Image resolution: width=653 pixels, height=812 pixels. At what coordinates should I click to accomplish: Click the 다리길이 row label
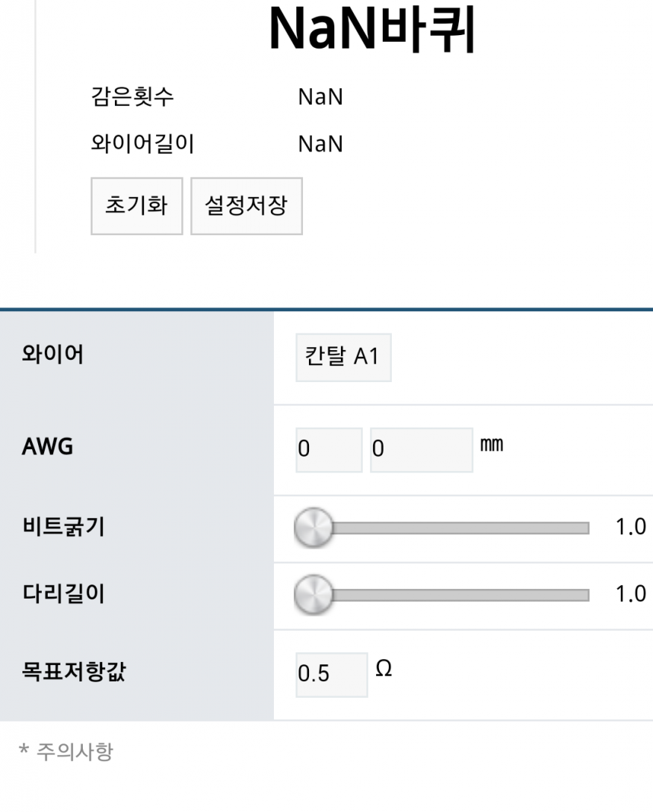[x=63, y=594]
